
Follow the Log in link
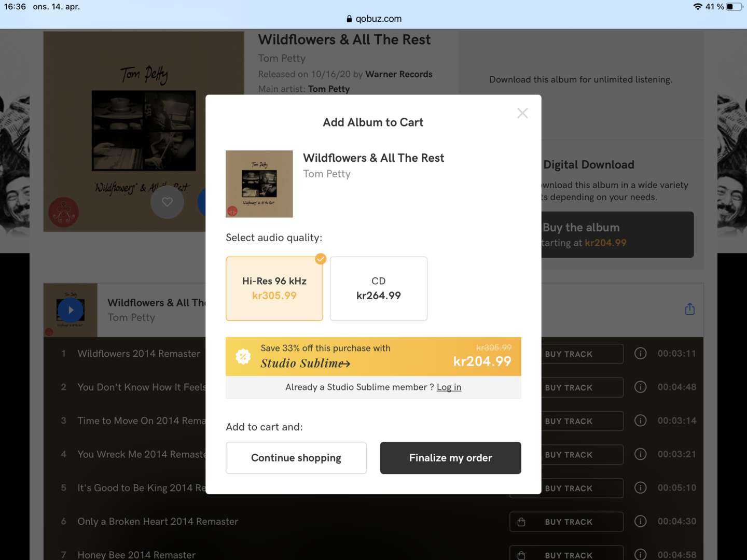pos(449,387)
